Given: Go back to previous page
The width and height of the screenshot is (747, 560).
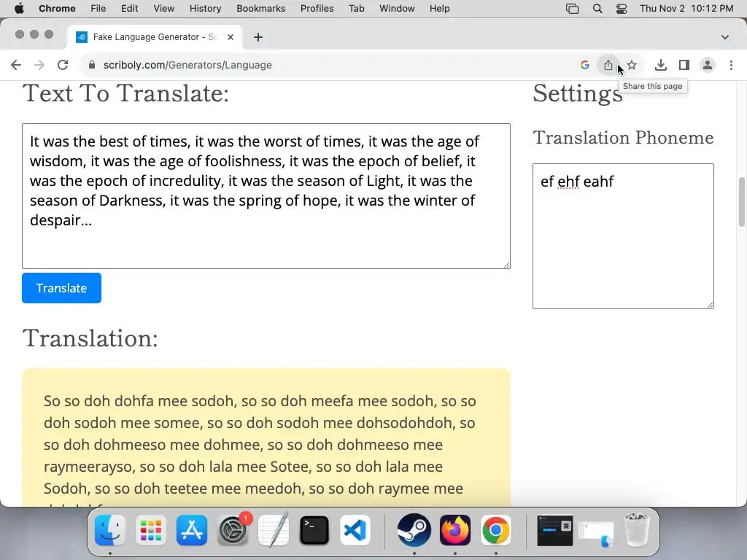Looking at the screenshot, I should pyautogui.click(x=16, y=65).
